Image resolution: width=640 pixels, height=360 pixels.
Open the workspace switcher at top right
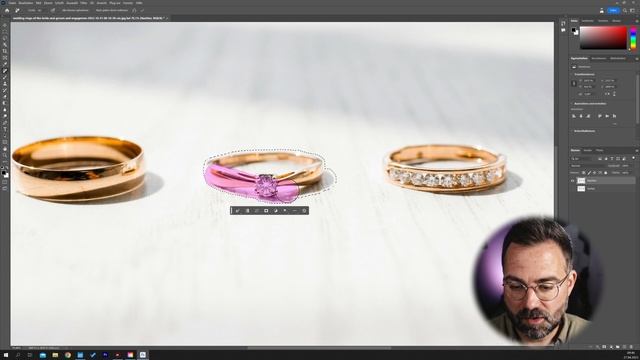point(633,11)
